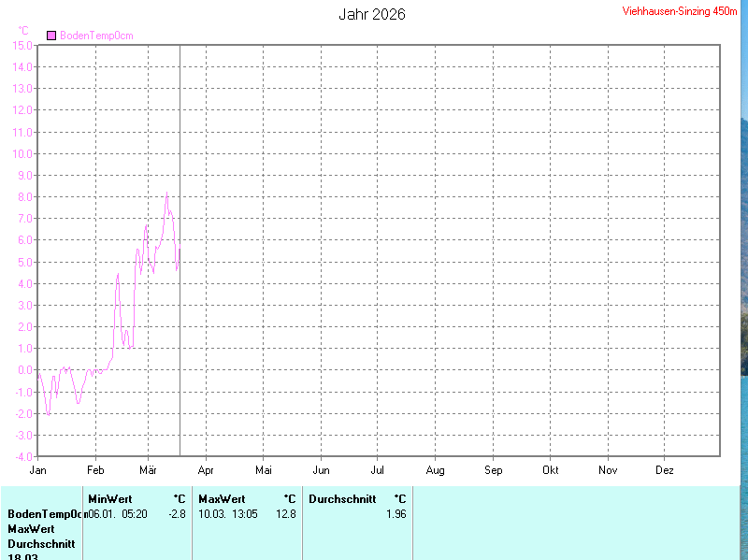
Task: Click the maximum value 12.8 cell
Action: pos(285,514)
